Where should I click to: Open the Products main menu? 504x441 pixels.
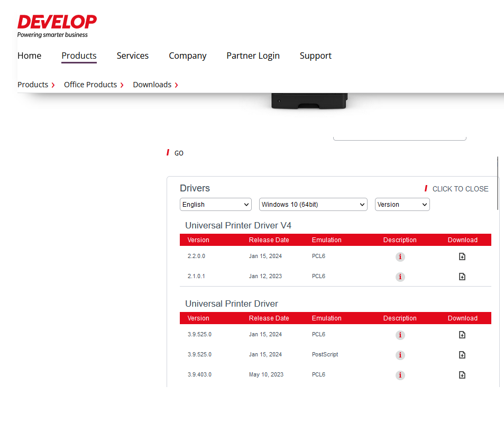coord(79,56)
